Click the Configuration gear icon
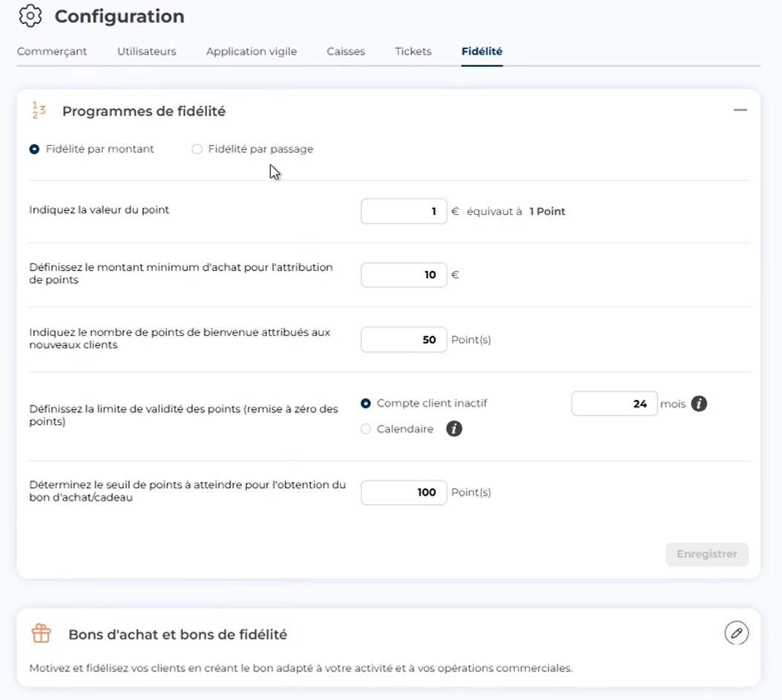Screen dimensions: 782x700 point(30,16)
